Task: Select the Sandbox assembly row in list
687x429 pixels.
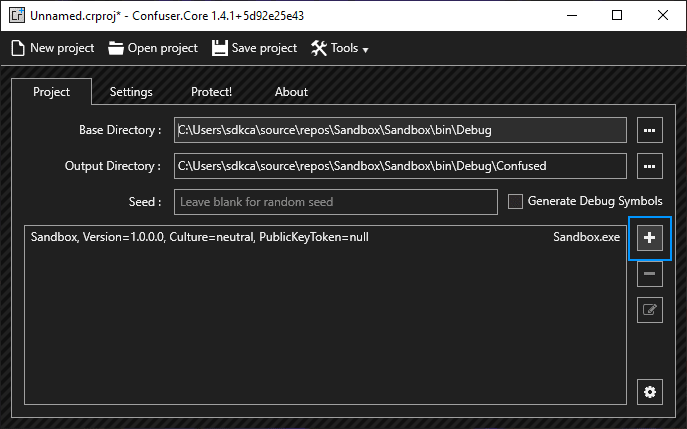Action: point(326,237)
